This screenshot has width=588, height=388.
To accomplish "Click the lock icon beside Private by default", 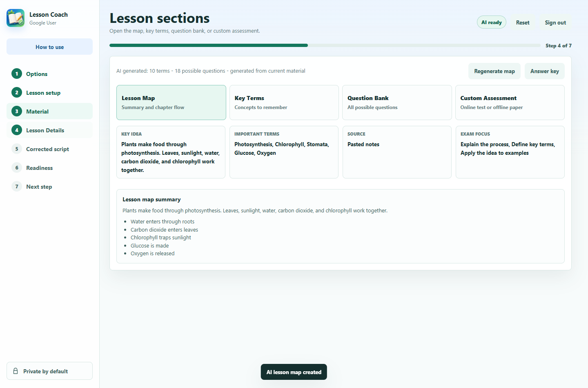I will click(16, 371).
